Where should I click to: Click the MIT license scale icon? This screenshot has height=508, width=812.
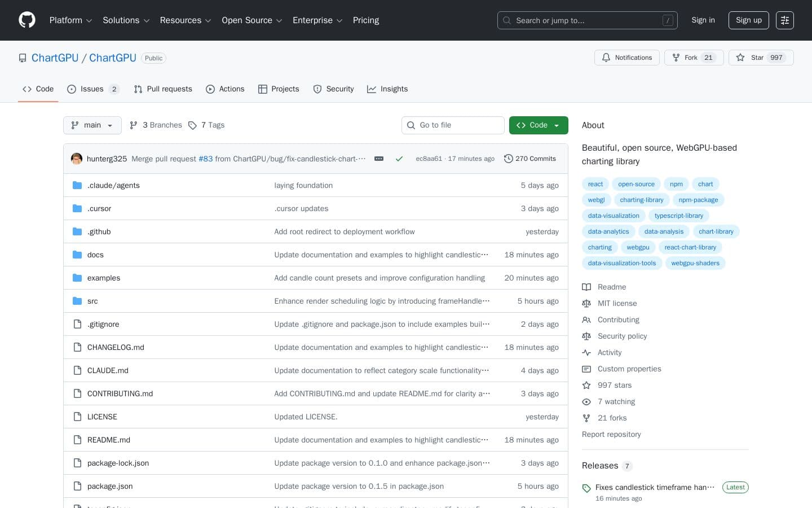tap(586, 304)
